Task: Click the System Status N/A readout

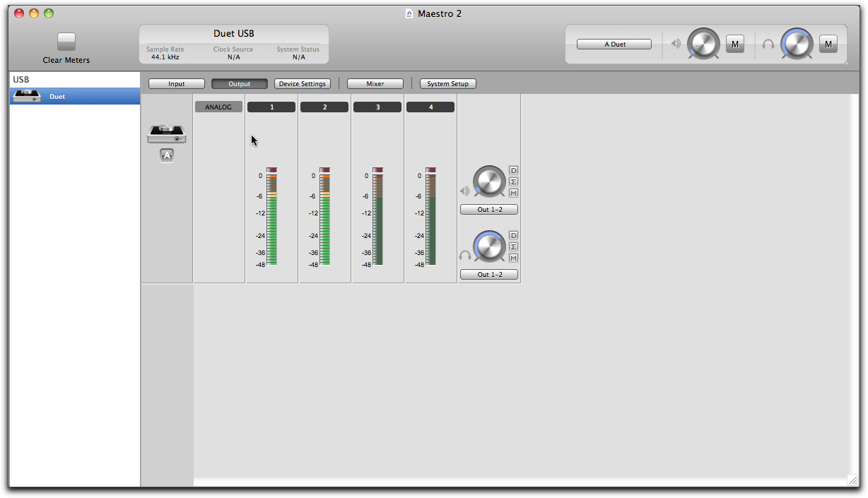Action: click(299, 57)
